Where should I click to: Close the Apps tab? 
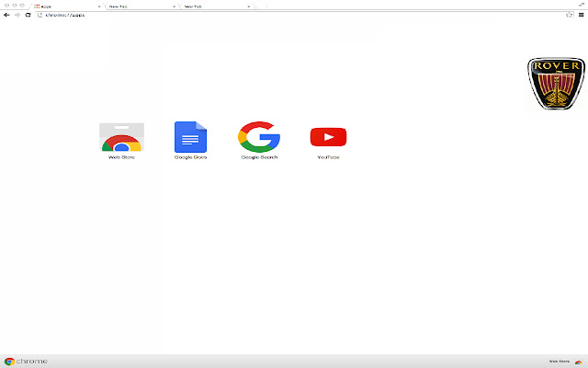(99, 6)
